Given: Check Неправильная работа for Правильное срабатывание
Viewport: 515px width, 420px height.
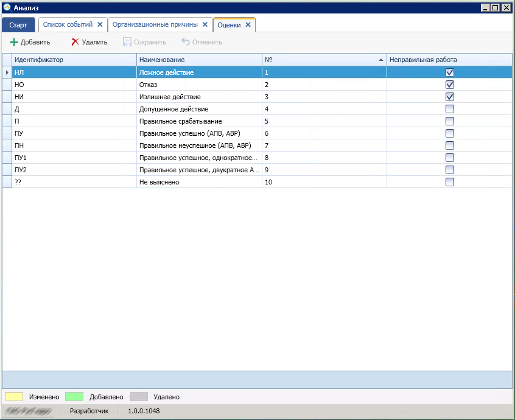Looking at the screenshot, I should (450, 121).
